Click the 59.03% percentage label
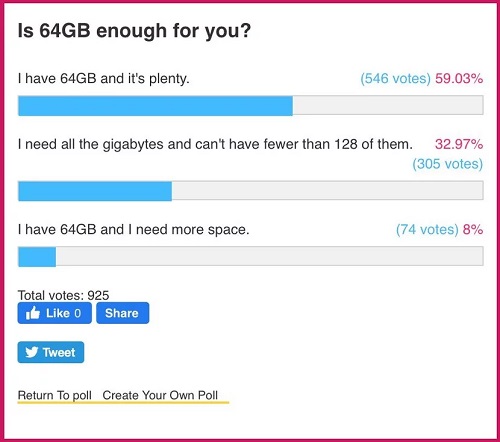 click(x=459, y=79)
